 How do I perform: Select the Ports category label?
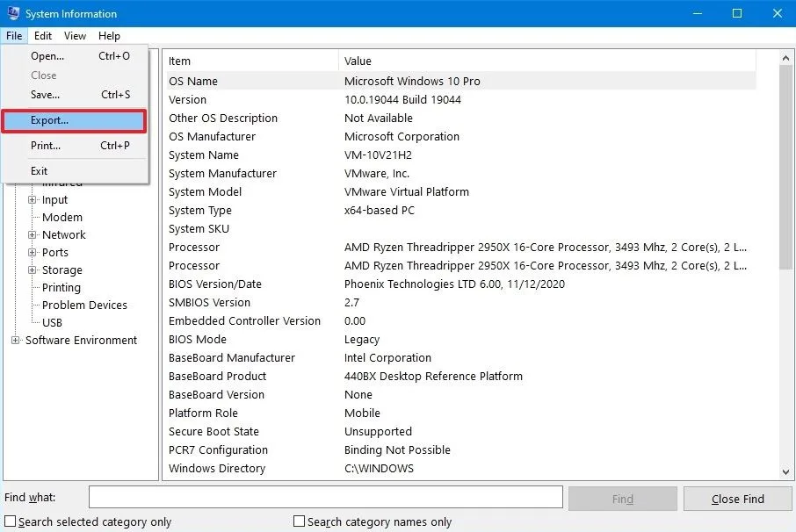[54, 253]
